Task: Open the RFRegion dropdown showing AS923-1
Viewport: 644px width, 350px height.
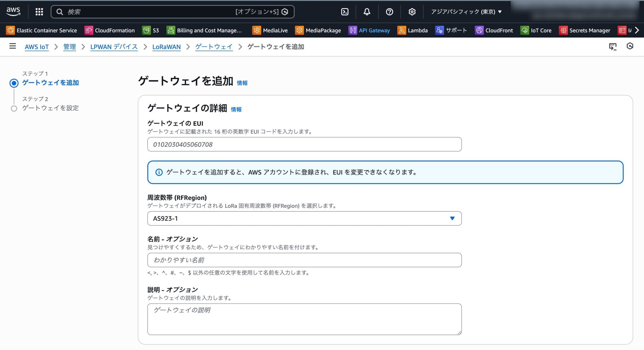Action: 304,218
